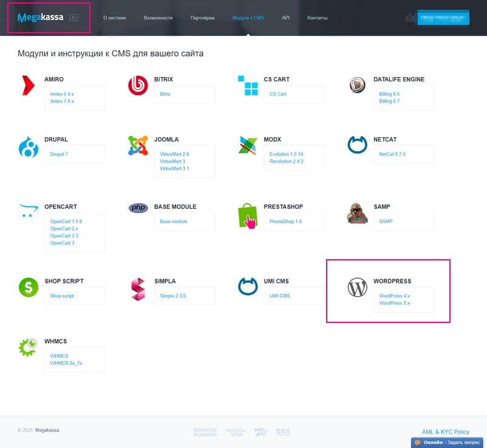Click the red Bitrix spiral logo
487x448 pixels.
(138, 86)
